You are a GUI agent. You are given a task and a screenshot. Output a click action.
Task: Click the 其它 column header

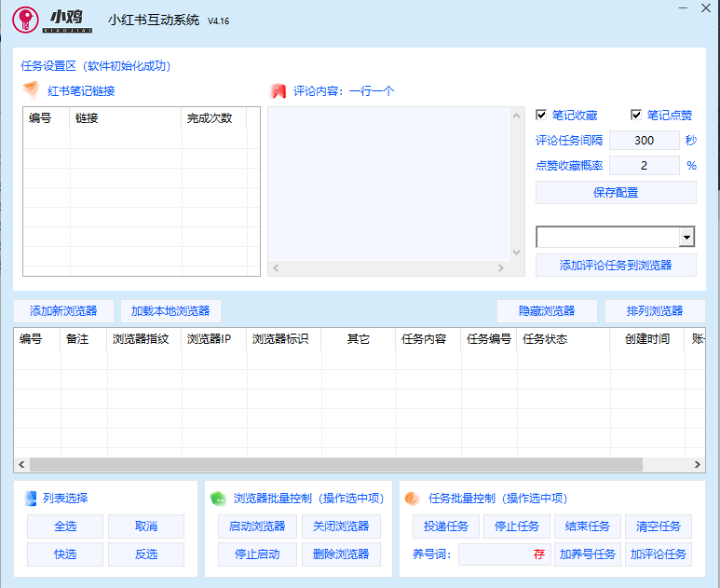point(359,339)
